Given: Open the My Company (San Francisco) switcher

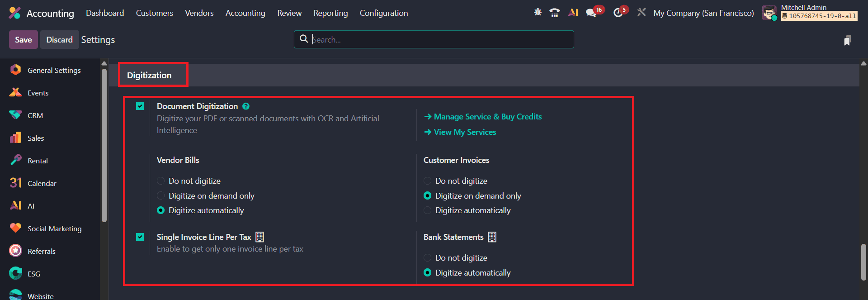Looking at the screenshot, I should pyautogui.click(x=703, y=13).
